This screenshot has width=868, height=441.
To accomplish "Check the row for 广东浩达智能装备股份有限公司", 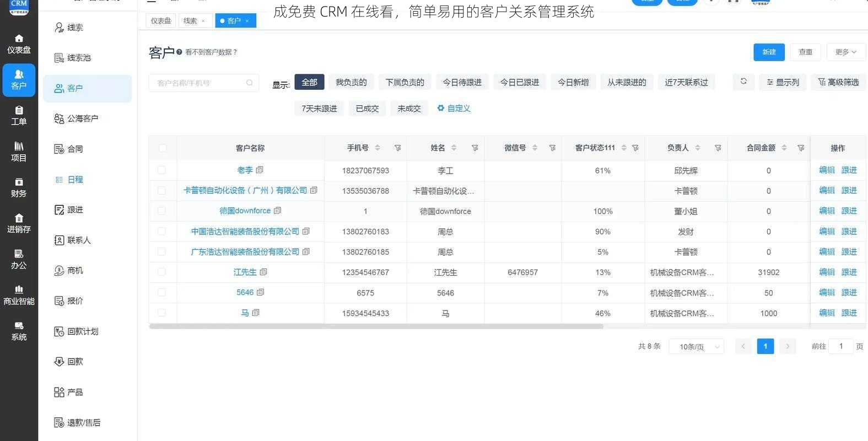I will pyautogui.click(x=161, y=251).
